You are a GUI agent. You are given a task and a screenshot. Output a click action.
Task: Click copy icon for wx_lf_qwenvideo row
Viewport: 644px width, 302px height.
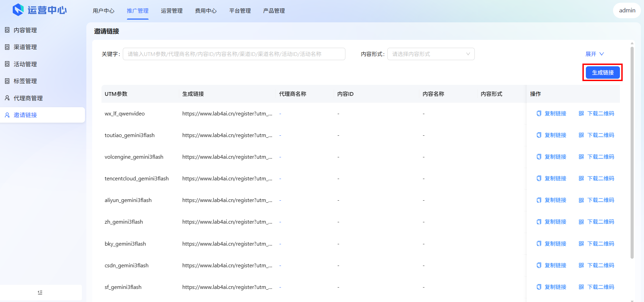pyautogui.click(x=539, y=114)
